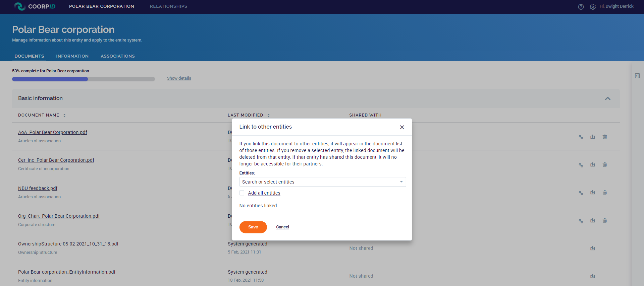Click the Ownership Structure category label
The width and height of the screenshot is (644, 286).
tap(38, 253)
